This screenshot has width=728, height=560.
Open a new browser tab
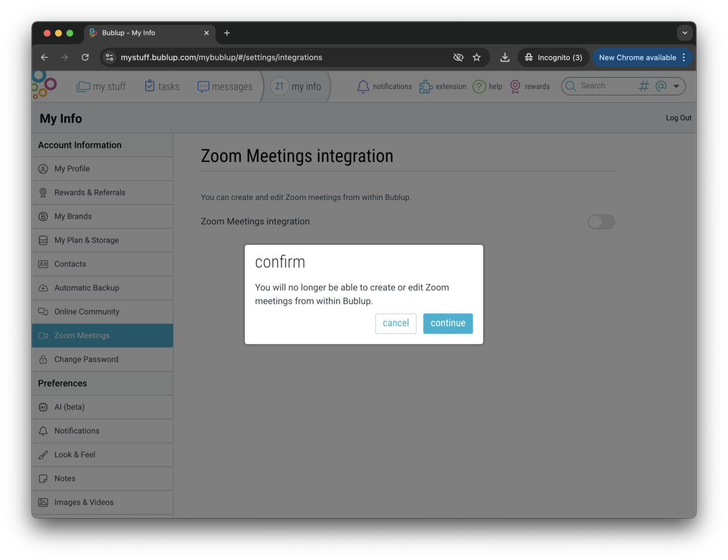(x=227, y=33)
